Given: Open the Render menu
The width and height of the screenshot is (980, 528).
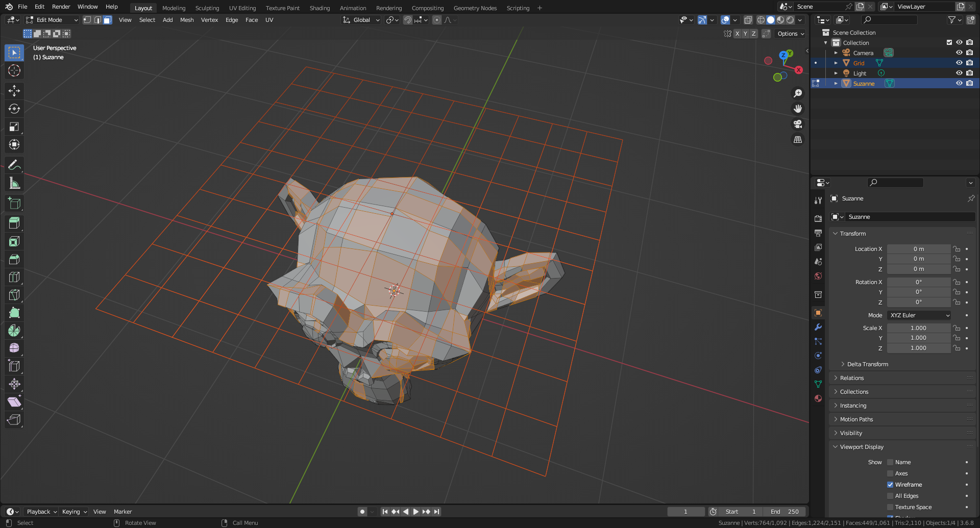Looking at the screenshot, I should click(61, 7).
